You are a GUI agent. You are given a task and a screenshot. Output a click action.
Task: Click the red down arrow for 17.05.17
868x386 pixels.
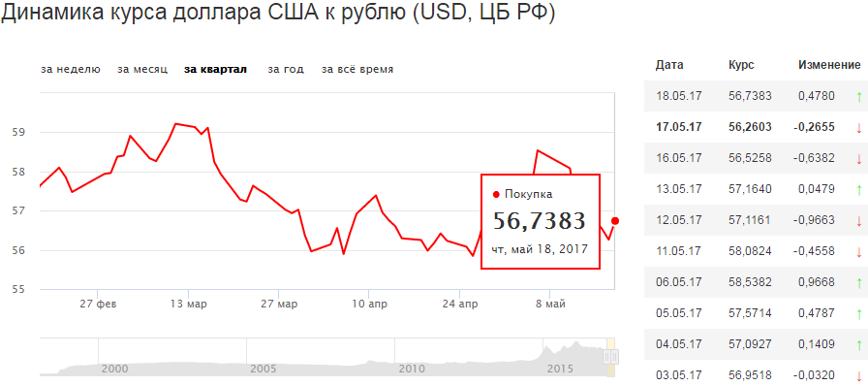coord(858,128)
